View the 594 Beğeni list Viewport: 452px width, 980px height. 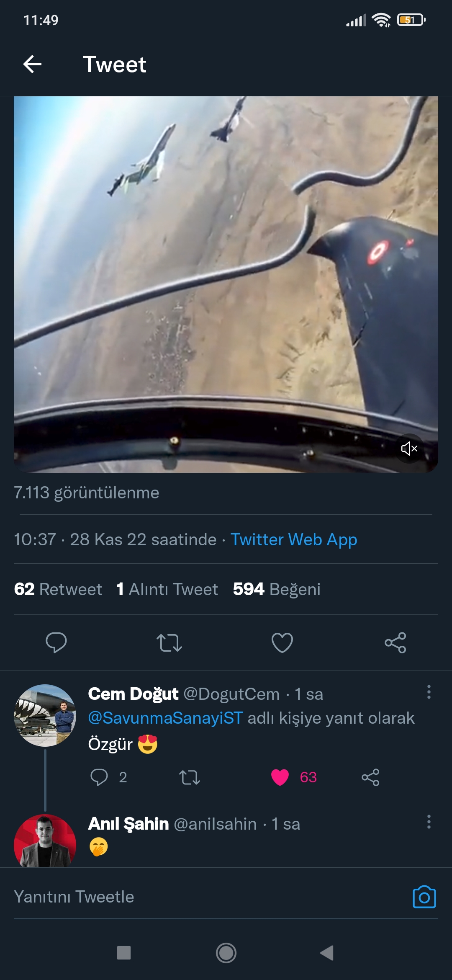point(277,589)
